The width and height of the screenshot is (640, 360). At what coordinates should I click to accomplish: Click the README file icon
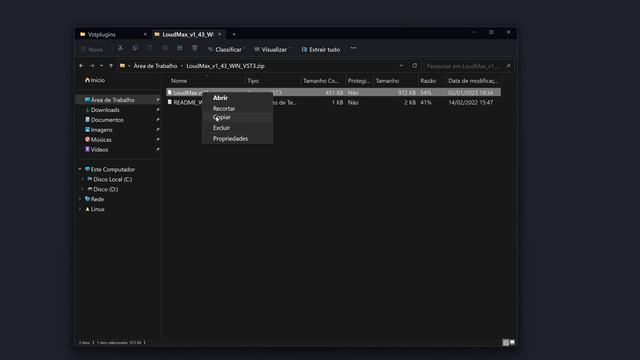[169, 102]
